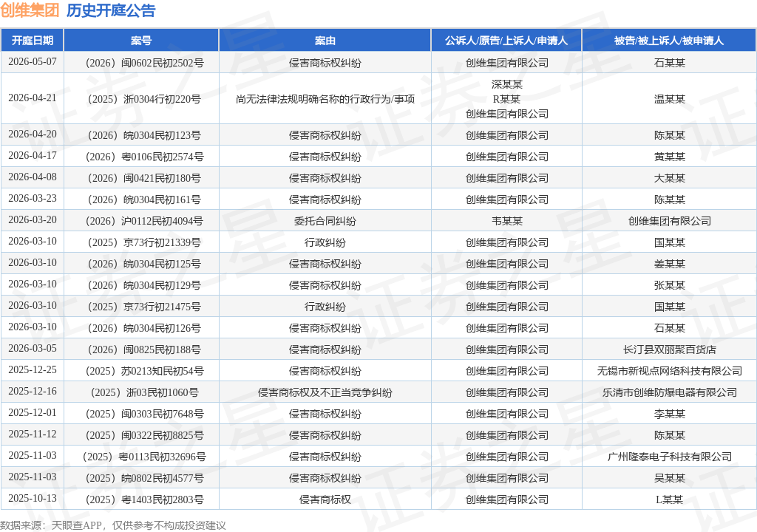
Task: Click the 开庭日期 column header
Action: pyautogui.click(x=33, y=41)
